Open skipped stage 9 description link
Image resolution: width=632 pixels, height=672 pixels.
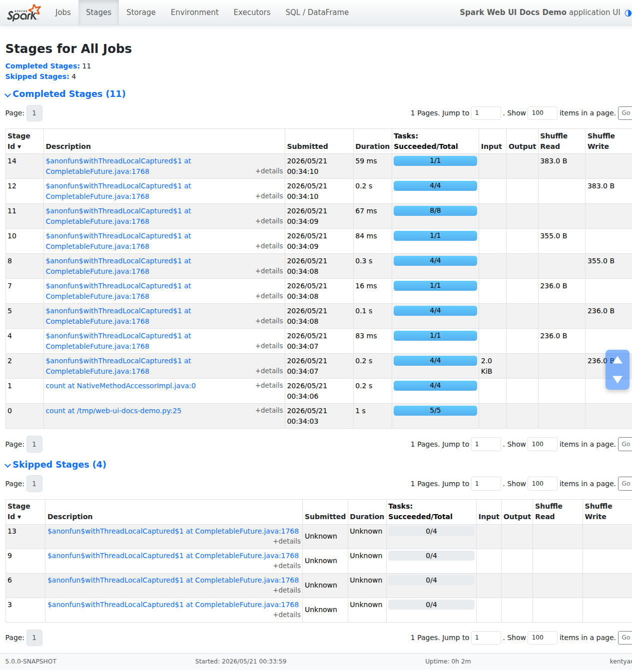[173, 556]
